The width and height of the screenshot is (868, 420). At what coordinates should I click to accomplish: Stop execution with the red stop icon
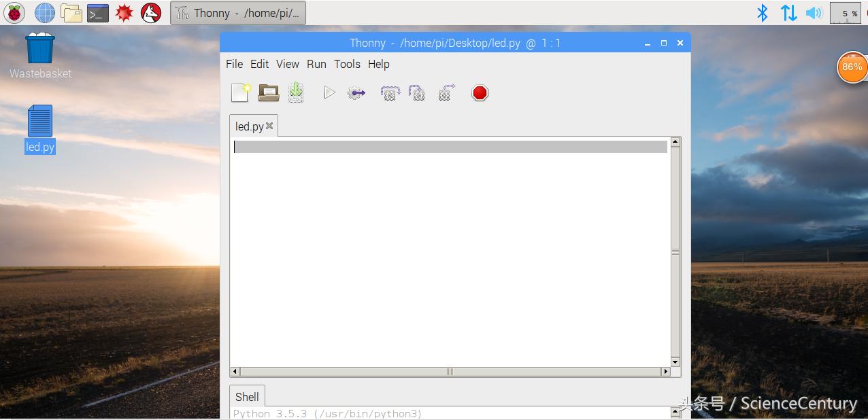coord(480,92)
